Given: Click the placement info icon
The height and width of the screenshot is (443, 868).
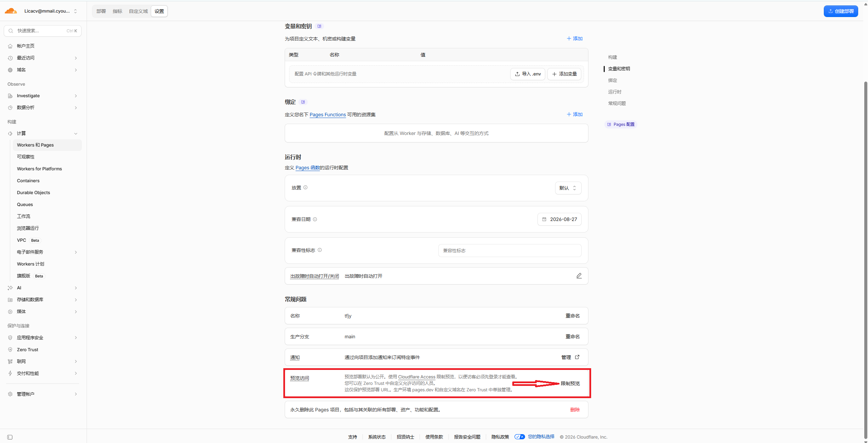Looking at the screenshot, I should (x=305, y=187).
